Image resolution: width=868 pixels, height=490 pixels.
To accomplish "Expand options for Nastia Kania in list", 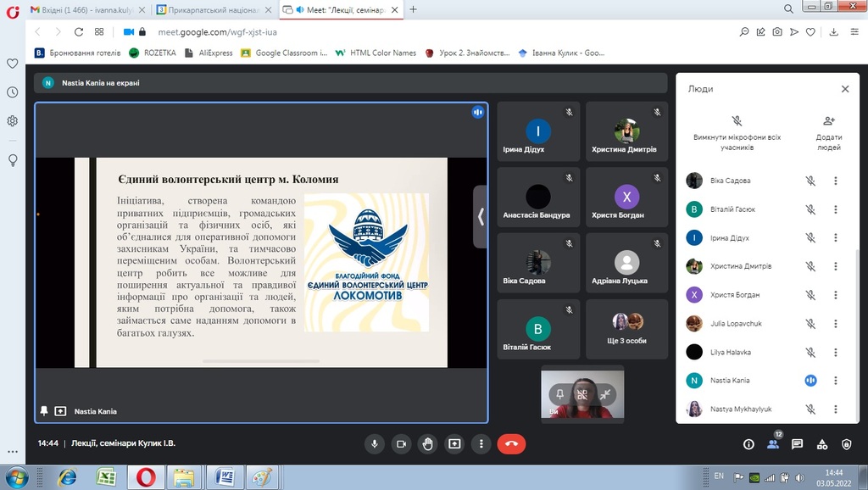I will pyautogui.click(x=835, y=381).
